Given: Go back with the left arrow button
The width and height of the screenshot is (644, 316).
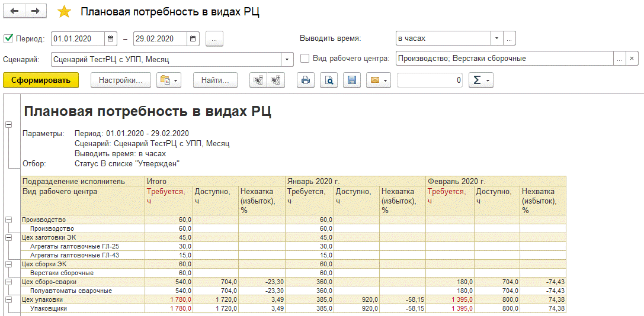Looking at the screenshot, I should (x=14, y=11).
